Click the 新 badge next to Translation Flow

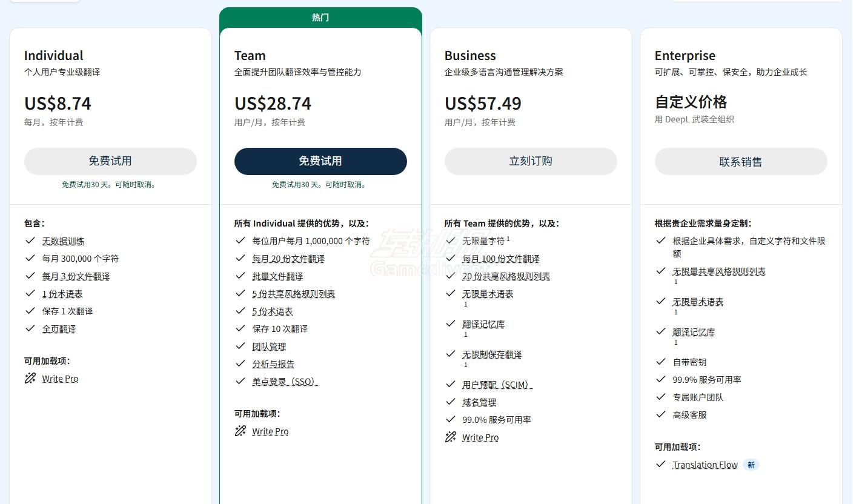(x=751, y=465)
